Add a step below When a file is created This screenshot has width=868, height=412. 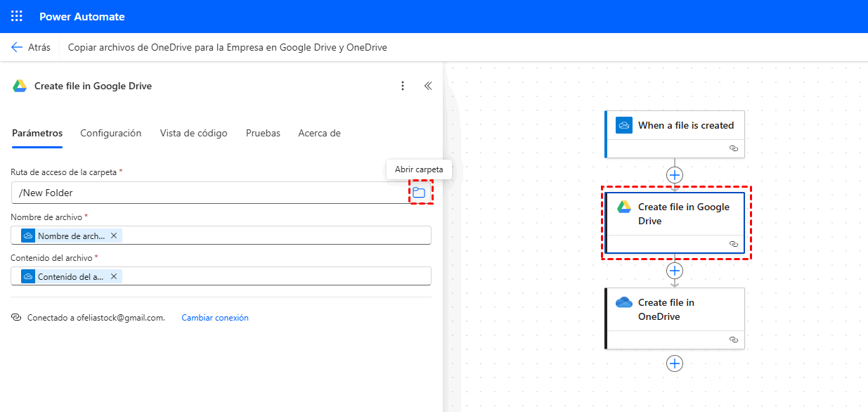(x=675, y=174)
